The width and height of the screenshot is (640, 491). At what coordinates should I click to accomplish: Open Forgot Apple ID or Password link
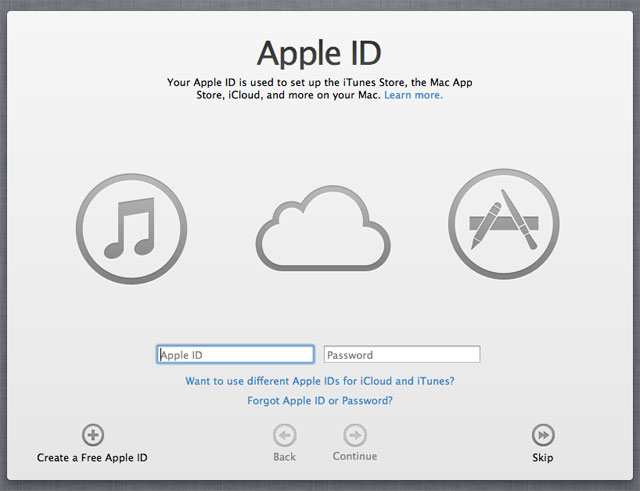click(320, 400)
